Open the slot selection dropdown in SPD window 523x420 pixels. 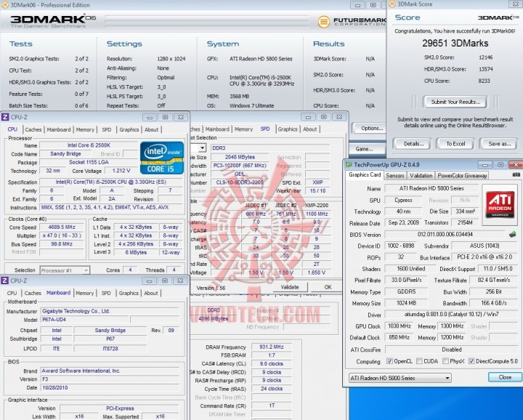point(202,148)
